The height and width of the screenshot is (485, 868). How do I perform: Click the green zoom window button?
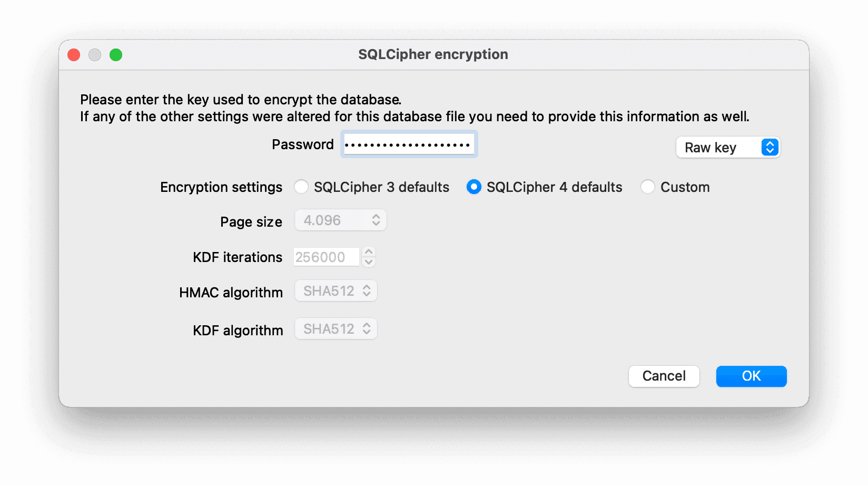click(116, 55)
